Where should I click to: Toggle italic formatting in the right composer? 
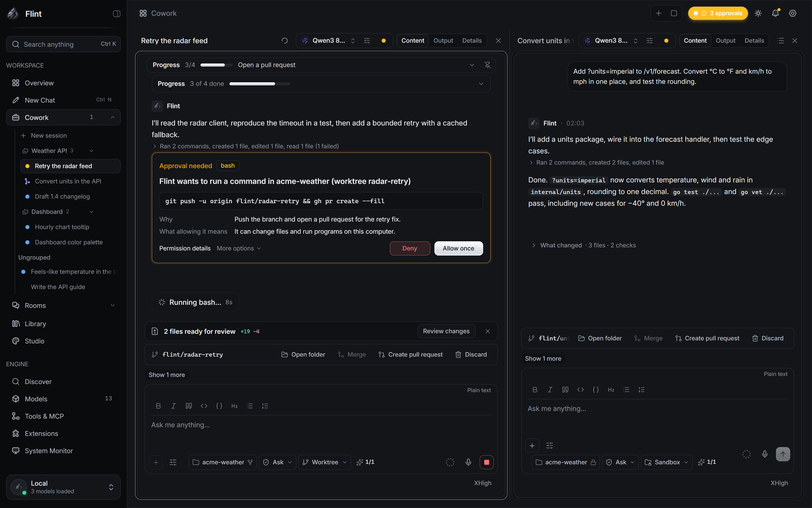pyautogui.click(x=550, y=390)
